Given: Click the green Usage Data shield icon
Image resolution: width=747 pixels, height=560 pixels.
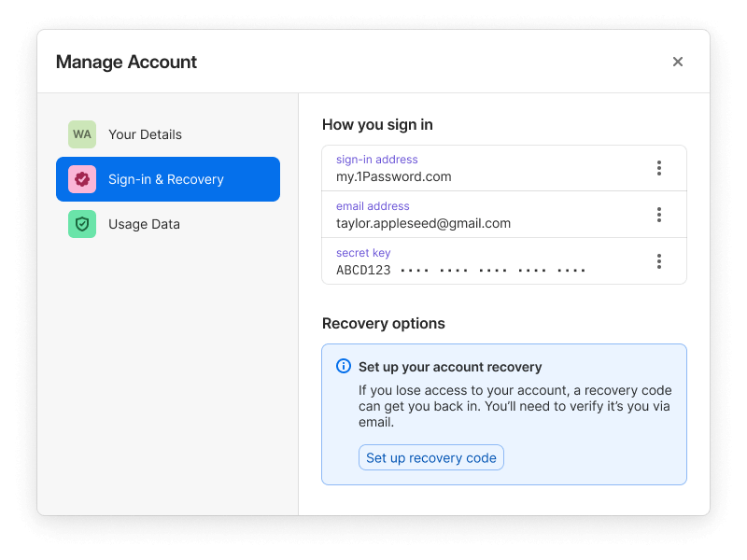Looking at the screenshot, I should [x=82, y=224].
